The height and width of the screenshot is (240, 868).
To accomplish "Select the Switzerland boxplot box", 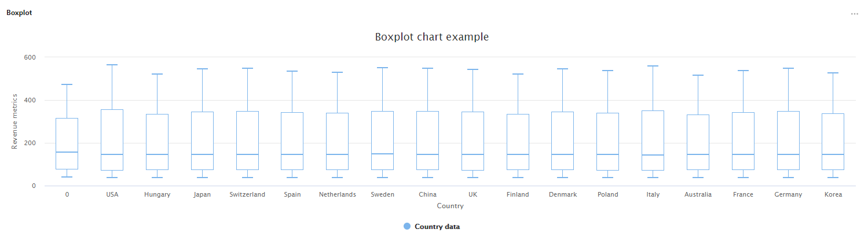I will point(247,140).
